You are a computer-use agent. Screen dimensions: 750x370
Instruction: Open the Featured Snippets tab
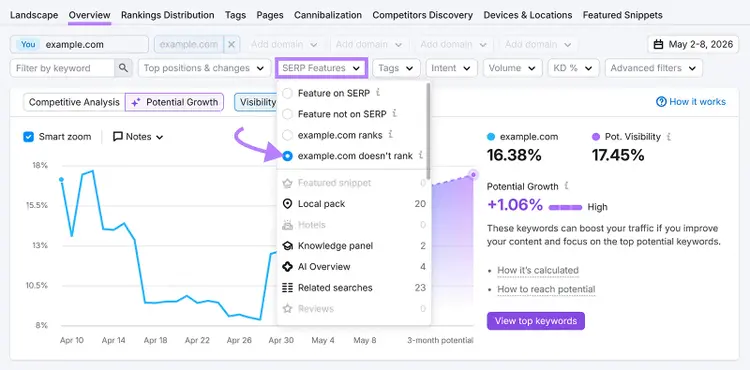tap(622, 15)
